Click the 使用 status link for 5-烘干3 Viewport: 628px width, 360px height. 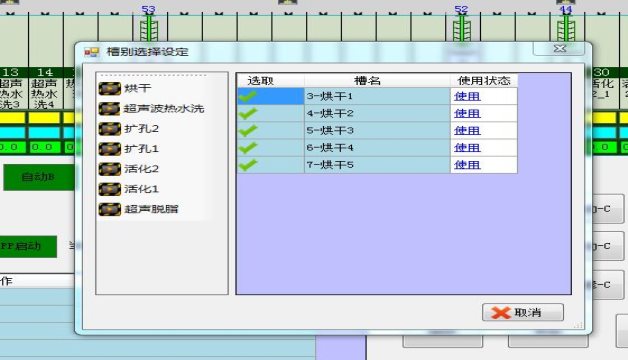pos(467,131)
